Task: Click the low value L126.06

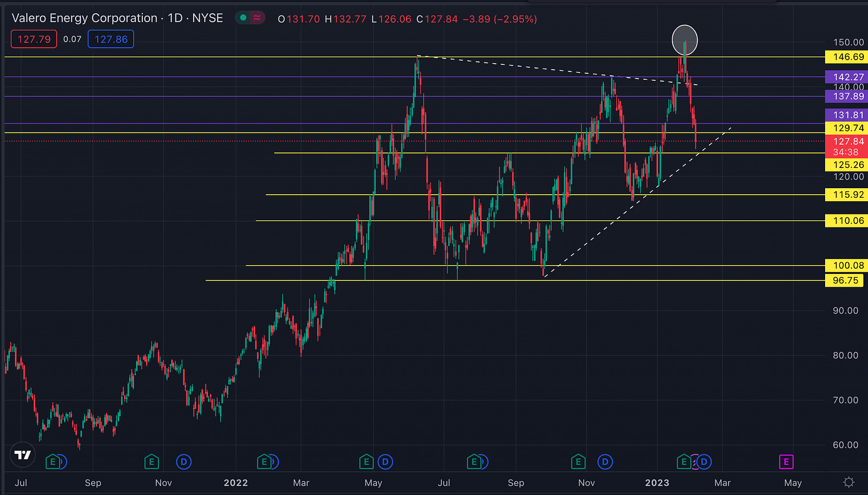Action: (x=392, y=19)
